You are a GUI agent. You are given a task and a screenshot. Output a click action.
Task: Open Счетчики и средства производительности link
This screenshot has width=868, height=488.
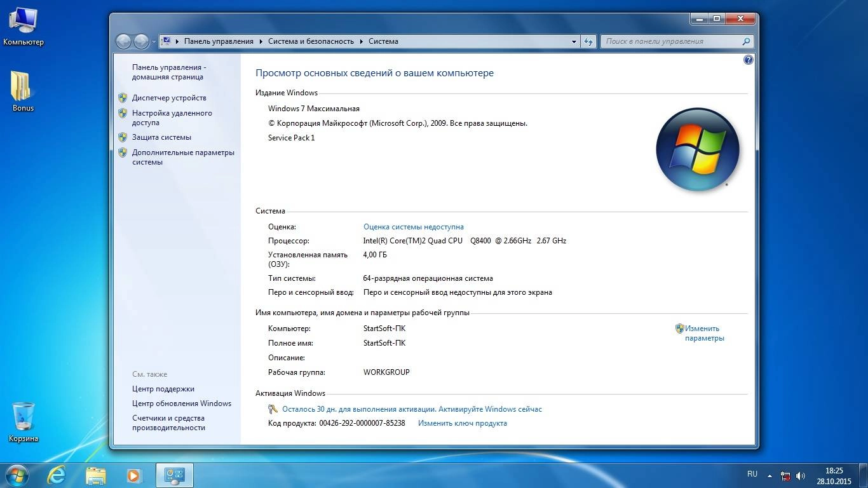click(x=168, y=423)
